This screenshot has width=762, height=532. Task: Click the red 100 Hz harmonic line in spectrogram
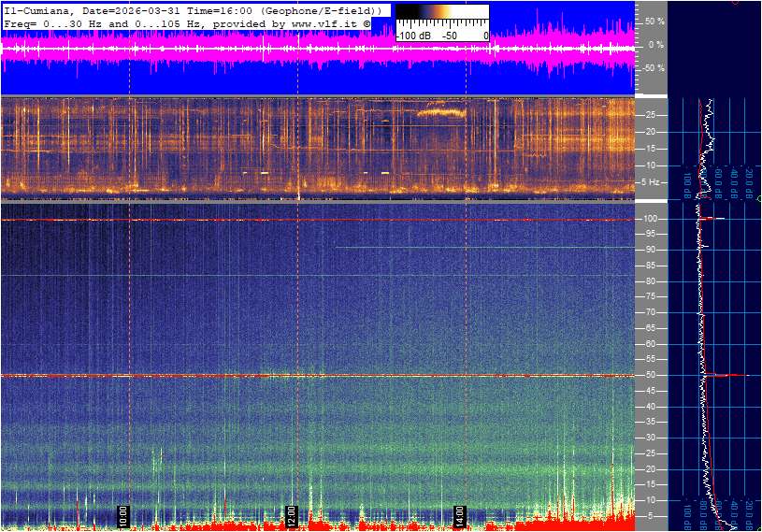point(317,220)
